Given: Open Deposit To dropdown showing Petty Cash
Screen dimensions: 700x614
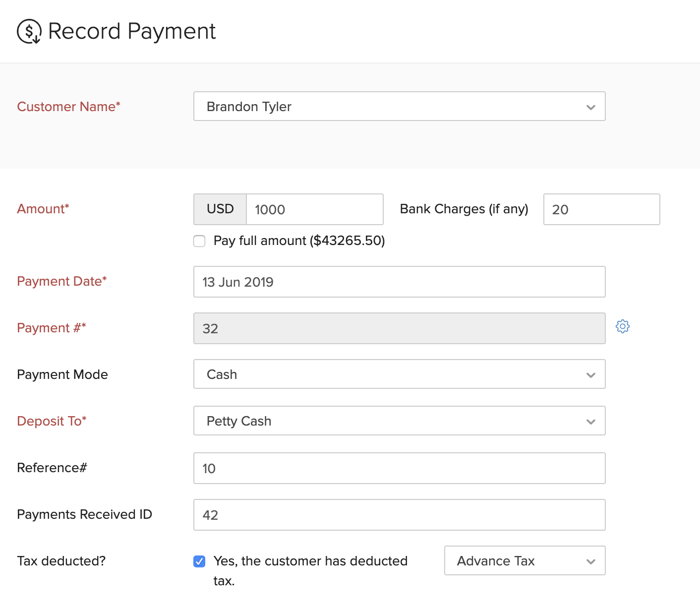Looking at the screenshot, I should point(399,421).
